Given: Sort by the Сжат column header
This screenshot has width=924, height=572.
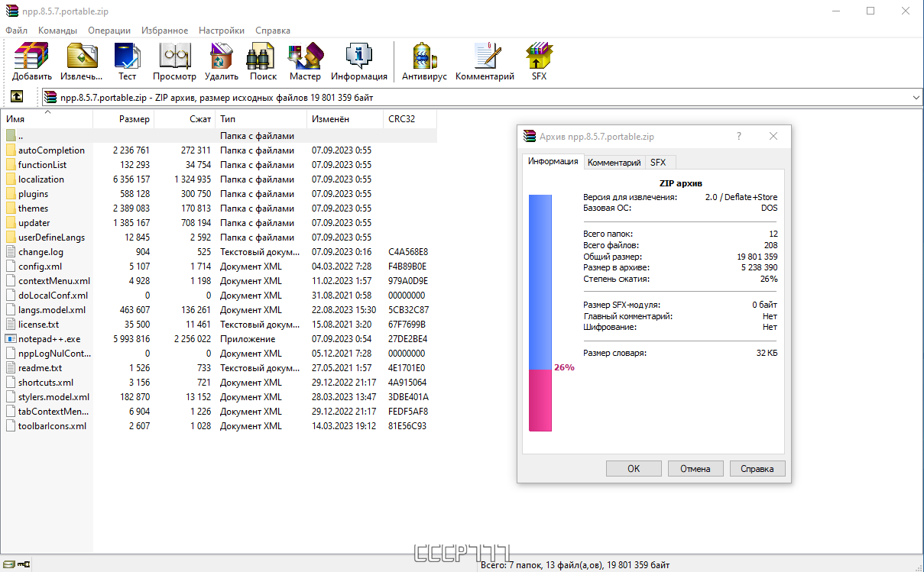Looking at the screenshot, I should [x=184, y=119].
